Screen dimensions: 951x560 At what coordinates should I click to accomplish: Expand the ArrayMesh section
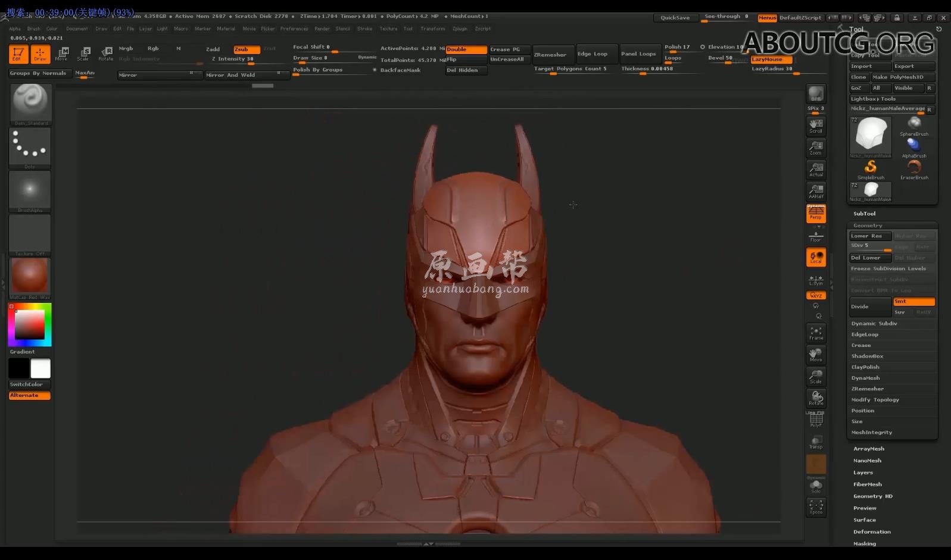(868, 449)
